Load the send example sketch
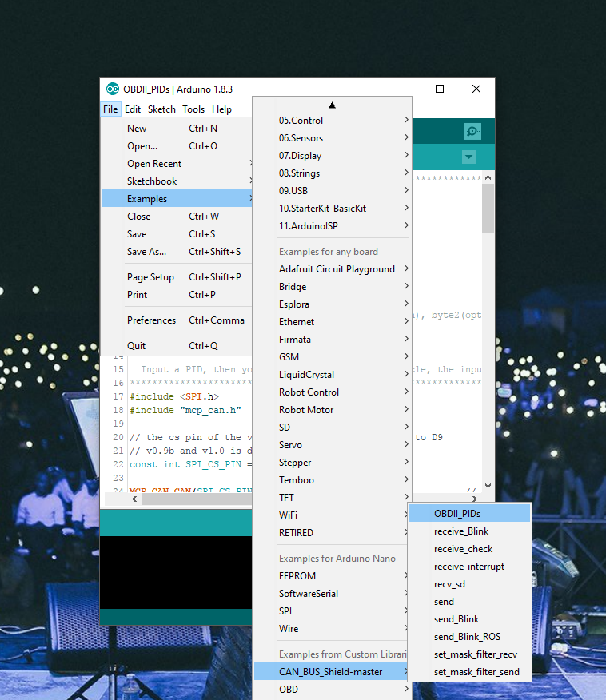Viewport: 606px width, 700px height. point(470,602)
